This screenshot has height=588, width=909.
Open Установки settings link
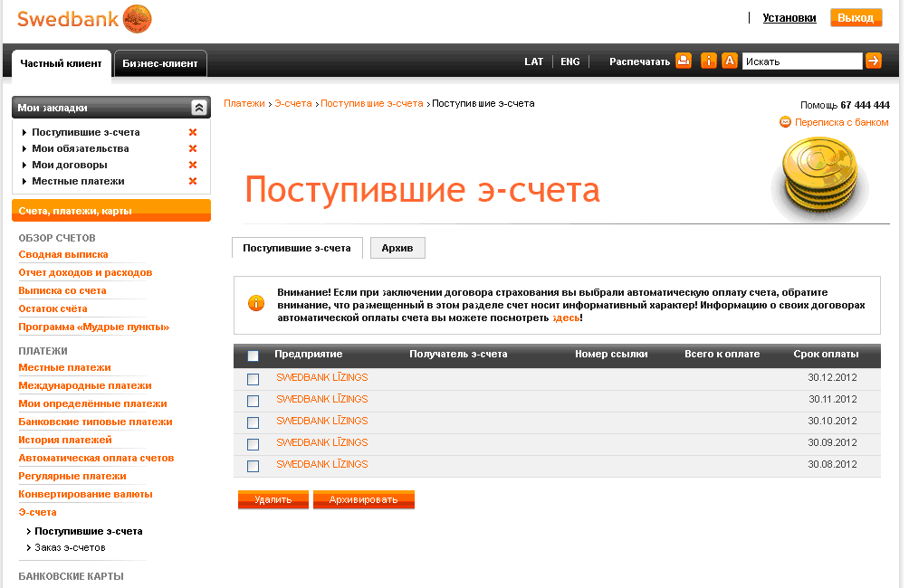789,18
